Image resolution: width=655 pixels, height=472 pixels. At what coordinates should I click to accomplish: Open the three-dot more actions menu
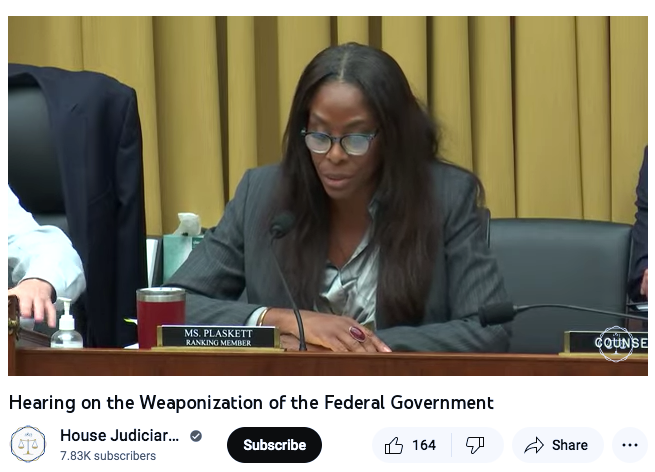click(x=630, y=445)
